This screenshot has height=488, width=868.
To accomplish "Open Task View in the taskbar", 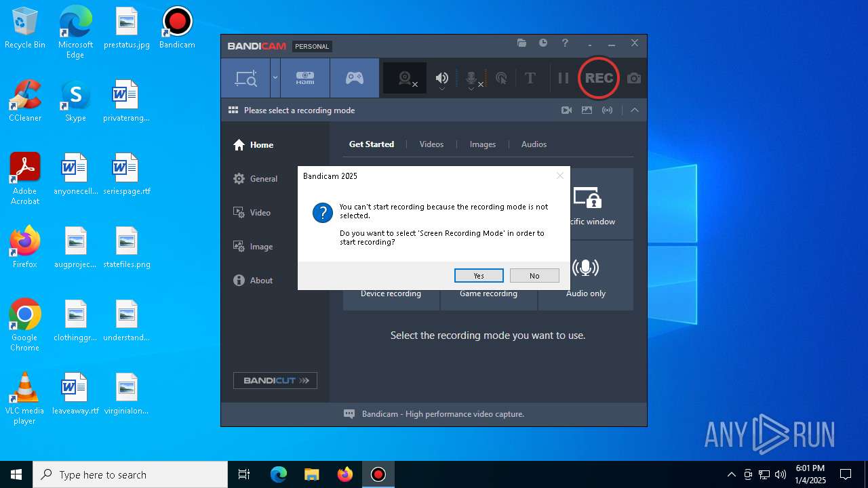I will (244, 474).
